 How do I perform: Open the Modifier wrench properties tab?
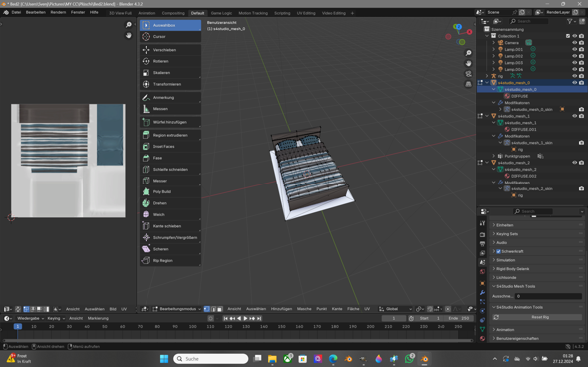(x=482, y=292)
